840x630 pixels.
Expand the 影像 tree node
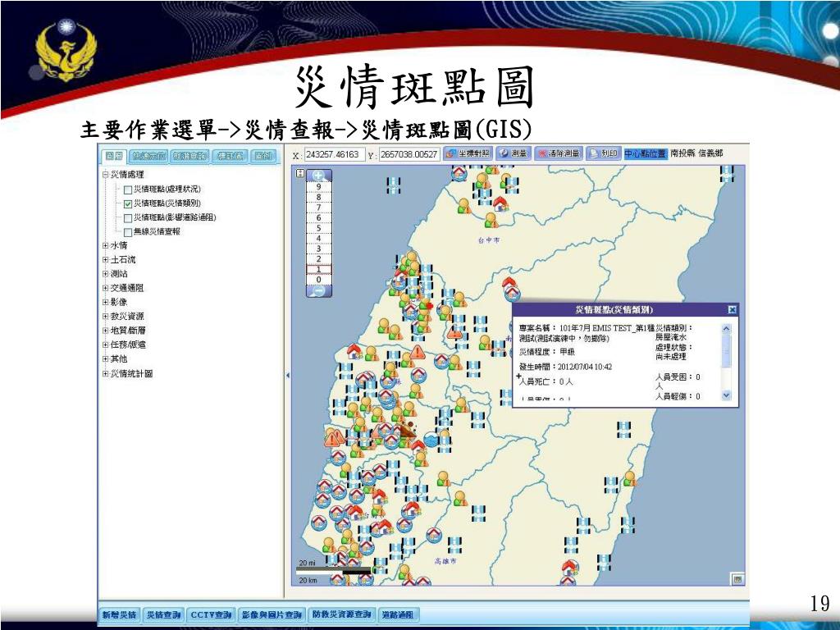click(x=106, y=302)
